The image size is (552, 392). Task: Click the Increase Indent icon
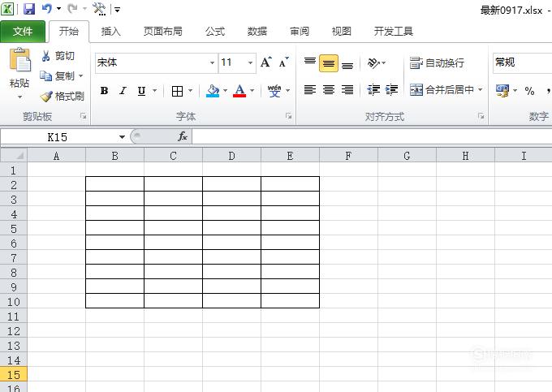[x=391, y=90]
